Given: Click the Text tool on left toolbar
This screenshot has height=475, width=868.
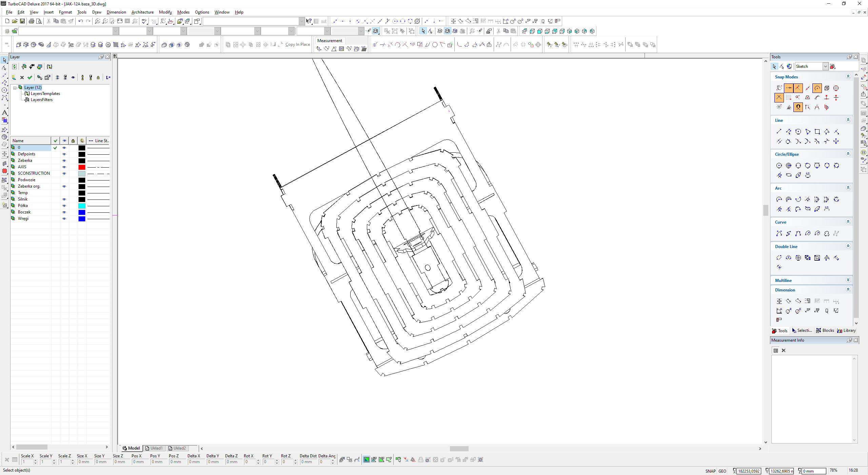Looking at the screenshot, I should tap(4, 112).
